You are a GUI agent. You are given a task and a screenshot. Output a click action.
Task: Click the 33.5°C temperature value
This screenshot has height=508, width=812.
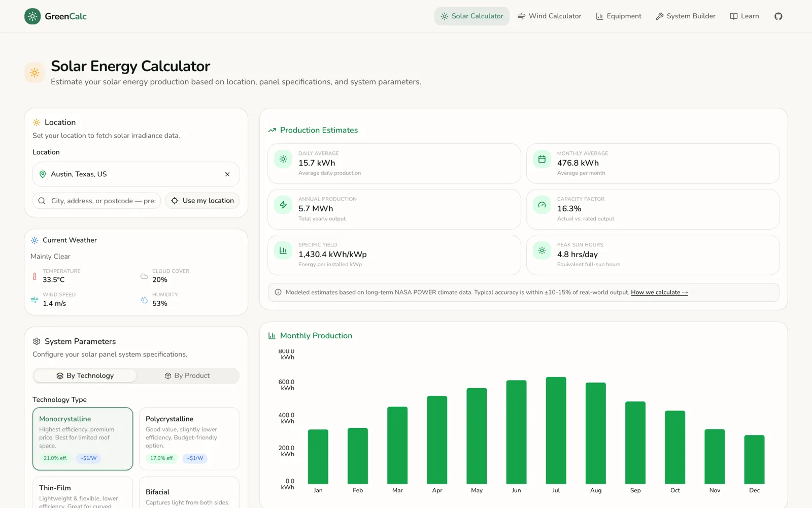point(54,280)
